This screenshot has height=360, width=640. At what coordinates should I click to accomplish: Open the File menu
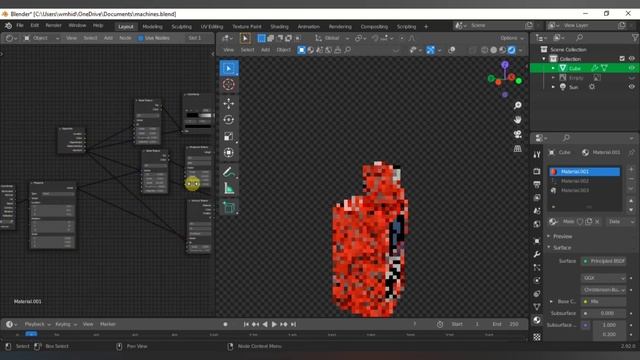point(20,26)
